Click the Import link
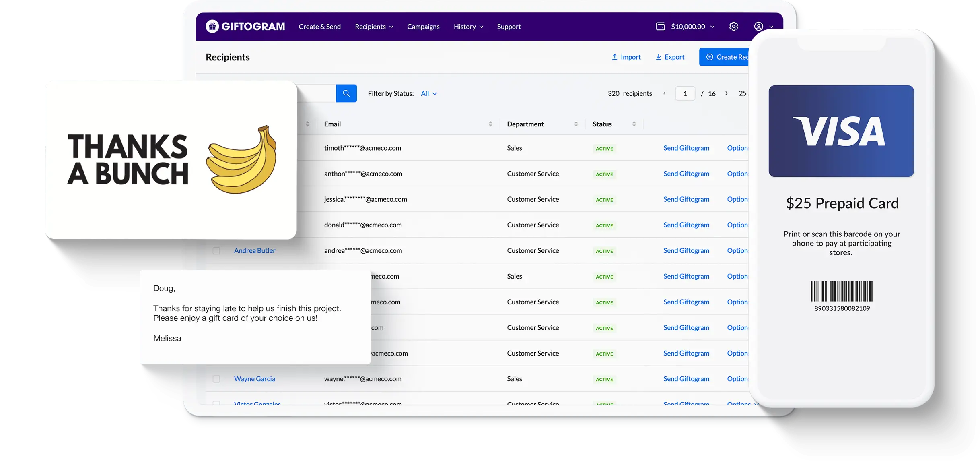The width and height of the screenshot is (980, 461). [626, 57]
